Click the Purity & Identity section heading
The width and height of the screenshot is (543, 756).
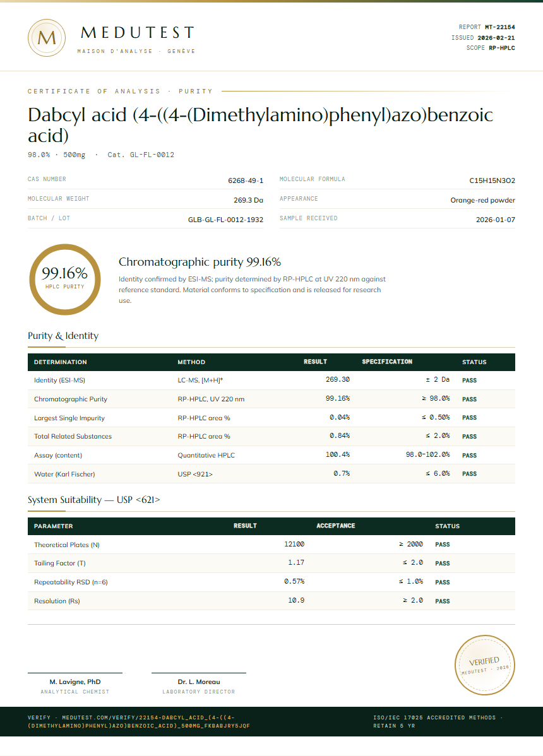point(63,336)
